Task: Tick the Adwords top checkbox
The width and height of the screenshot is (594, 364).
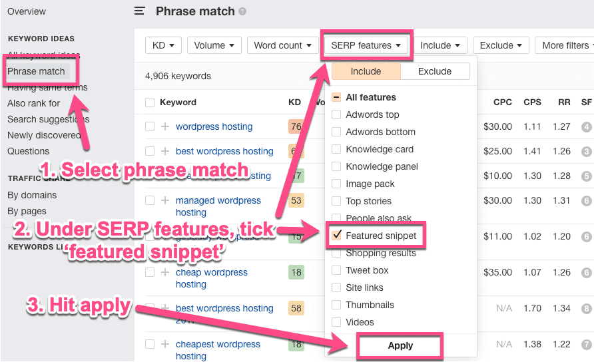Action: coord(336,114)
